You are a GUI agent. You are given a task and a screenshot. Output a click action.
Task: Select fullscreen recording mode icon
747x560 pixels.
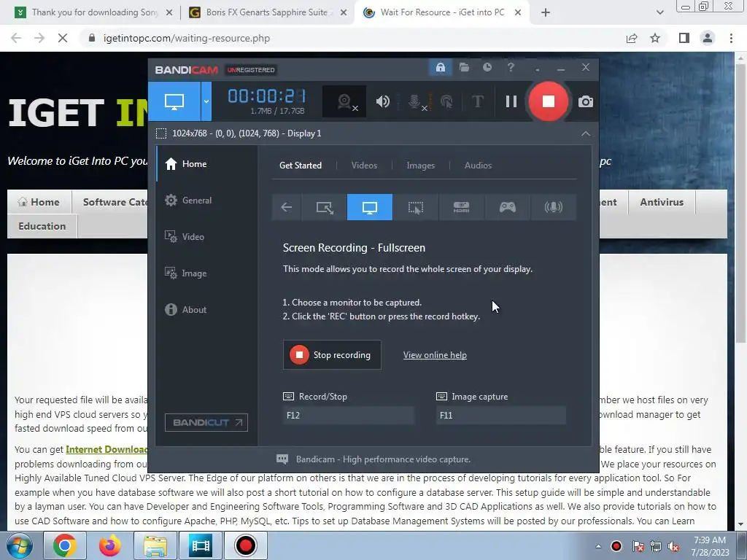tap(370, 207)
